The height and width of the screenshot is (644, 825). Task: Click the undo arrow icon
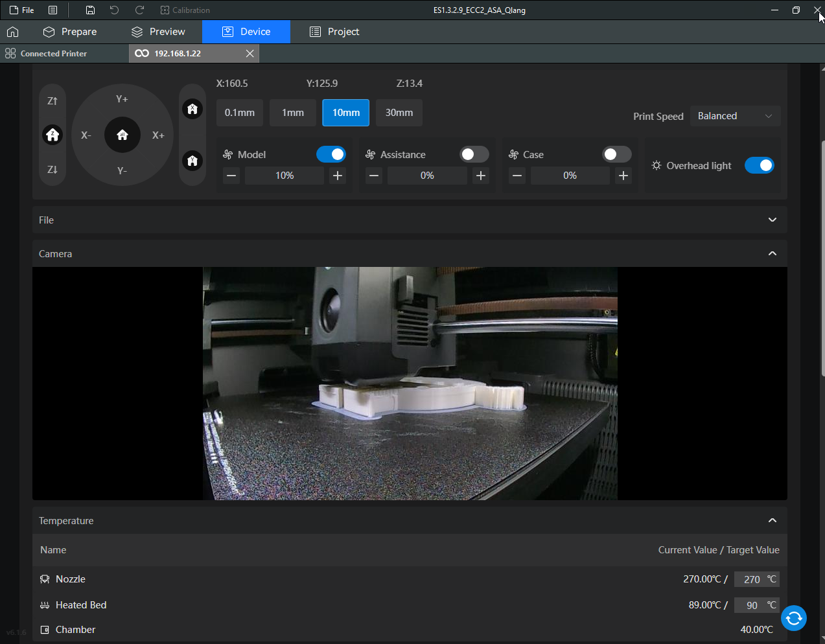(114, 10)
